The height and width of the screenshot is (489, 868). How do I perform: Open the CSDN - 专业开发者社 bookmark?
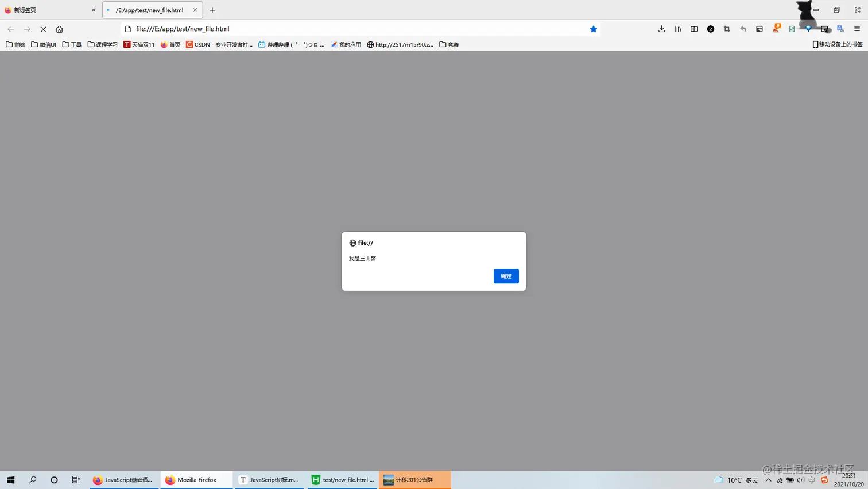coord(219,44)
